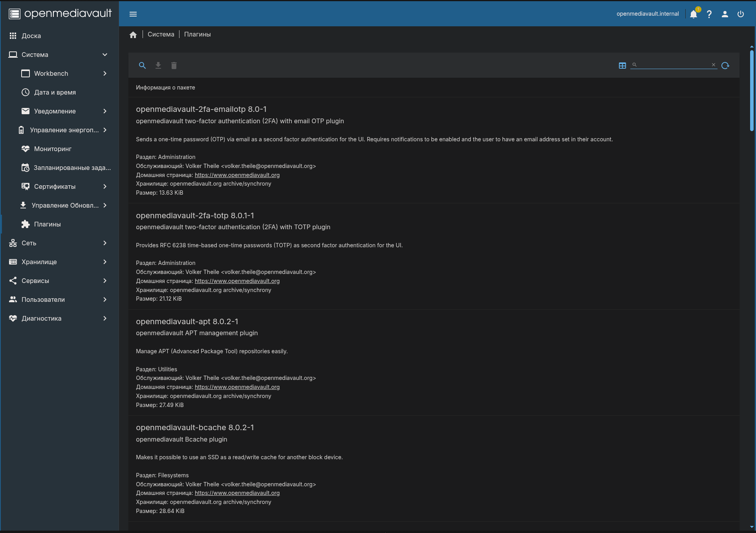Expand the Сертификаты submenu chevron

click(x=105, y=186)
